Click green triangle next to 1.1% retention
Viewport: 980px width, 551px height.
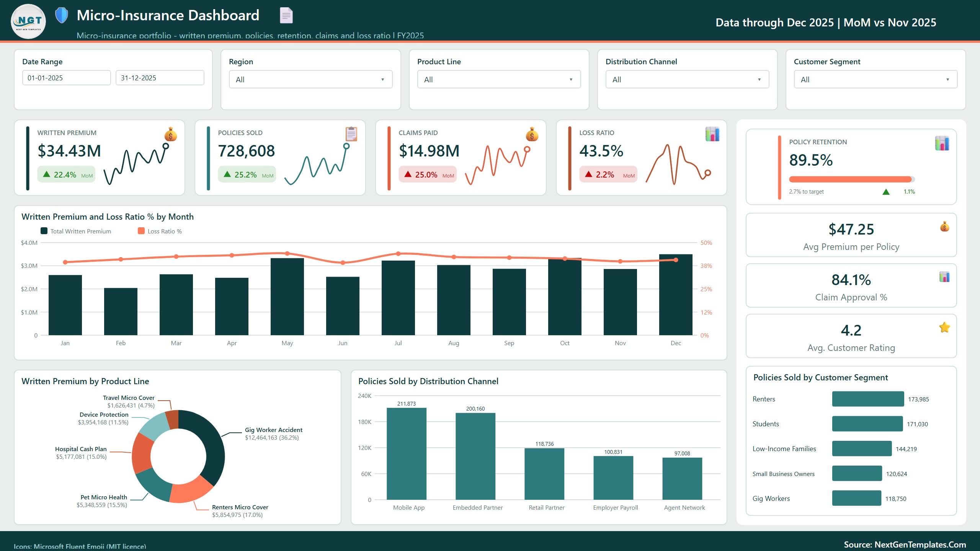click(x=886, y=192)
